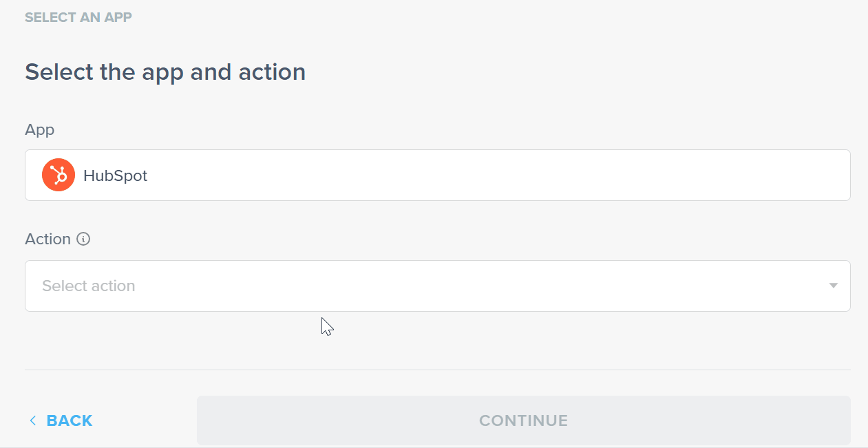
Task: Click the CONTINUE button label text
Action: (x=523, y=420)
